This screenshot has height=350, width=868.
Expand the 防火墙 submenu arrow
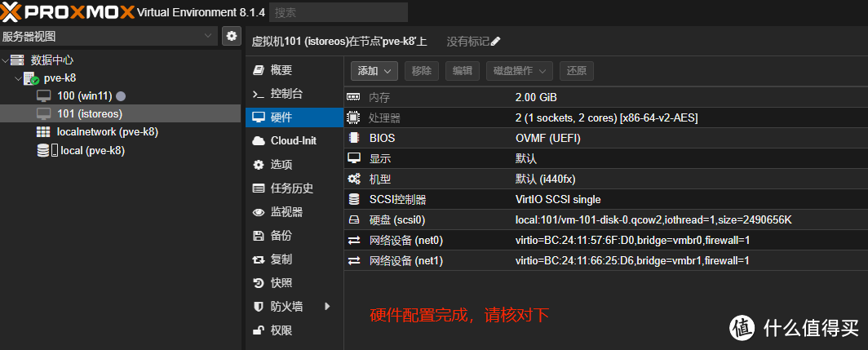pos(327,306)
